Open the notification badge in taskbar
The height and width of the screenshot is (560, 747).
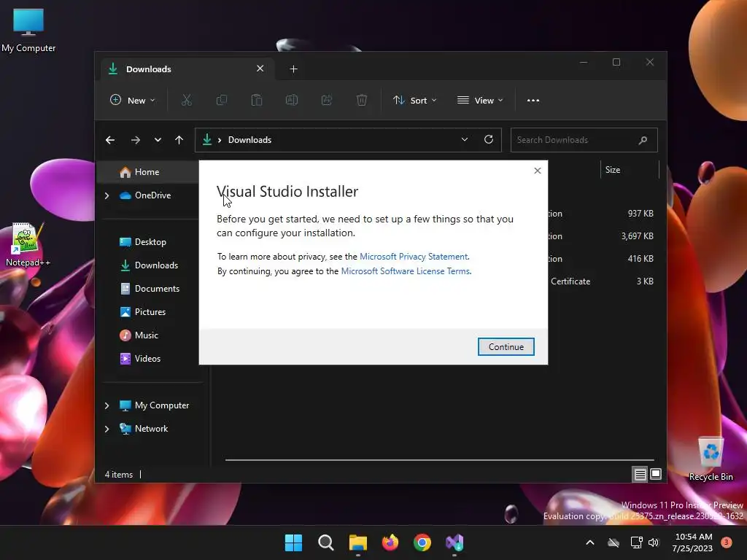pyautogui.click(x=727, y=542)
